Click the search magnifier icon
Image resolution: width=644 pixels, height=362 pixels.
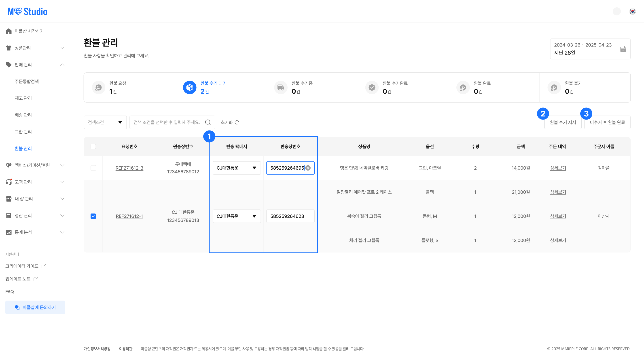pos(208,122)
